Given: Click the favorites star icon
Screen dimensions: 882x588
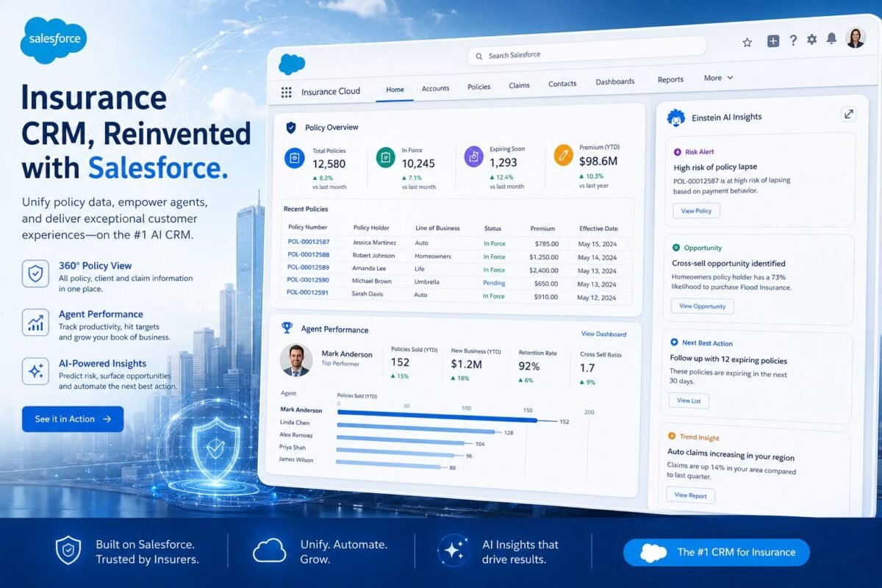Looking at the screenshot, I should tap(747, 43).
